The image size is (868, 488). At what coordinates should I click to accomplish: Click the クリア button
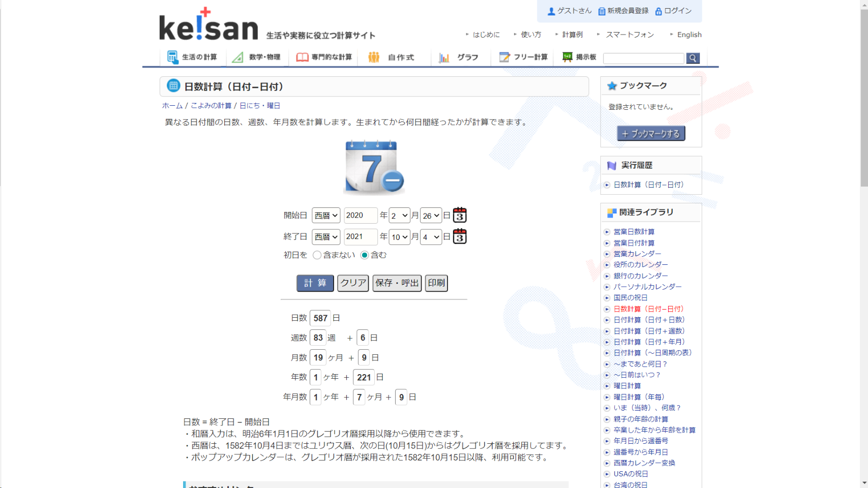coord(353,283)
